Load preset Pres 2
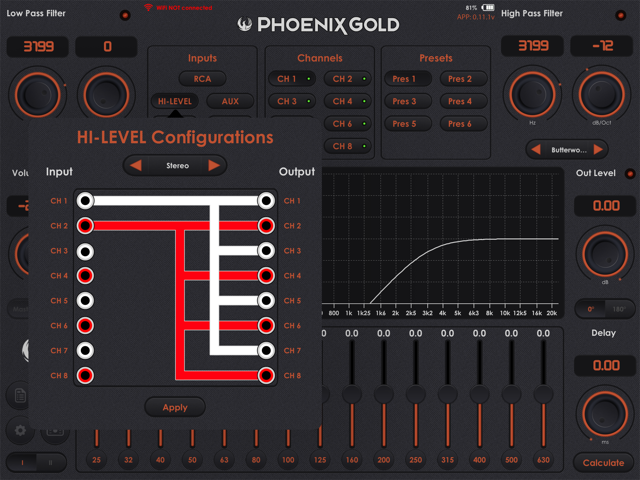This screenshot has height=480, width=640. click(x=463, y=79)
